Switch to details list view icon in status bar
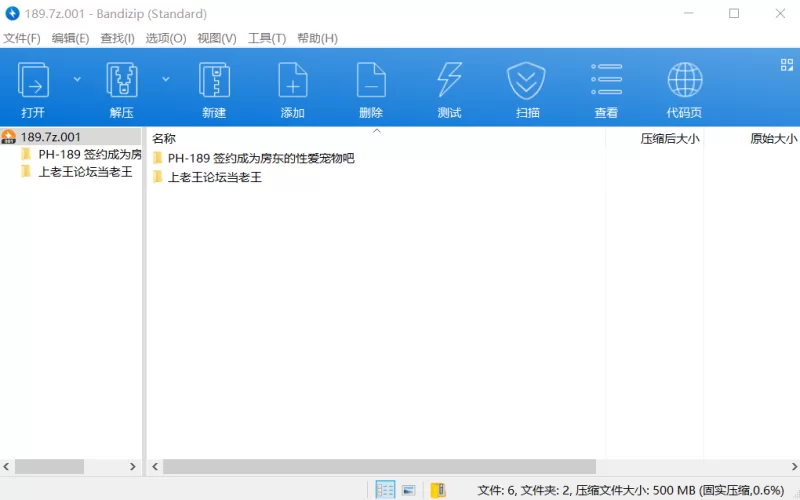Image resolution: width=800 pixels, height=500 pixels. [385, 490]
